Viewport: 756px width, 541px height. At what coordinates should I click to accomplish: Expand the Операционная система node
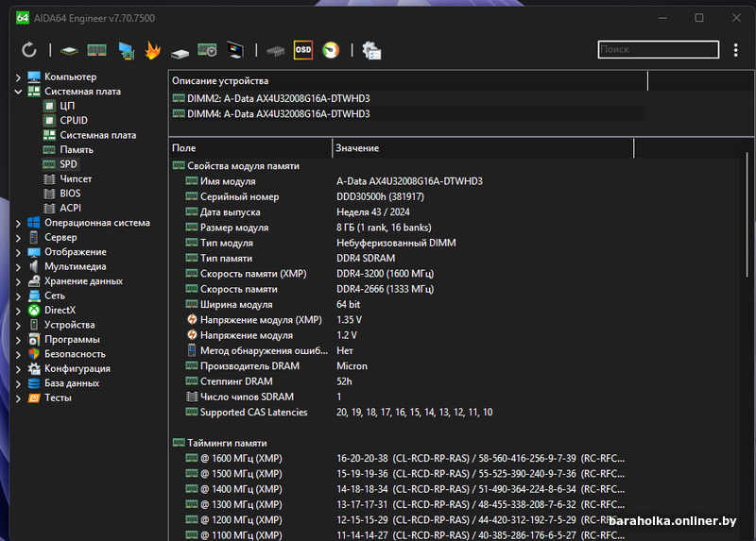pyautogui.click(x=18, y=223)
